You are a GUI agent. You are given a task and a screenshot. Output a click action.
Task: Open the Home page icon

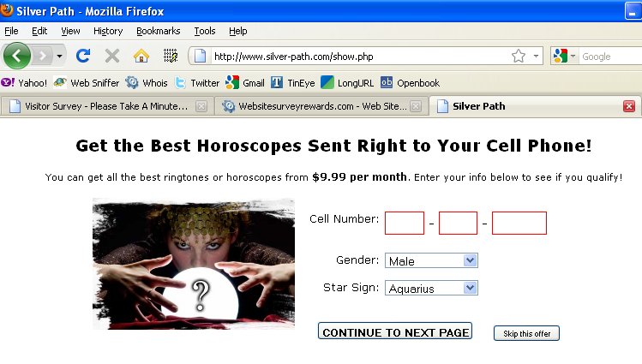pyautogui.click(x=141, y=56)
